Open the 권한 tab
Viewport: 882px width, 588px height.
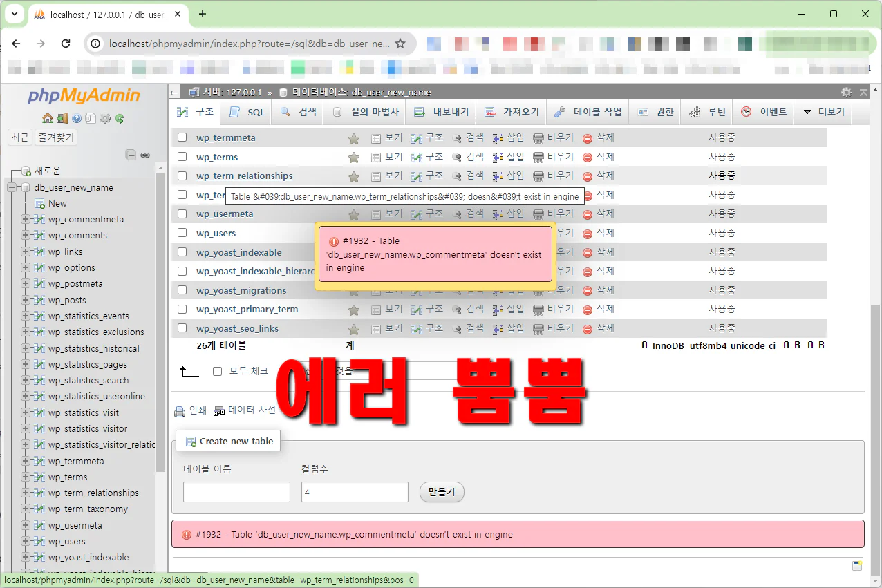click(656, 112)
